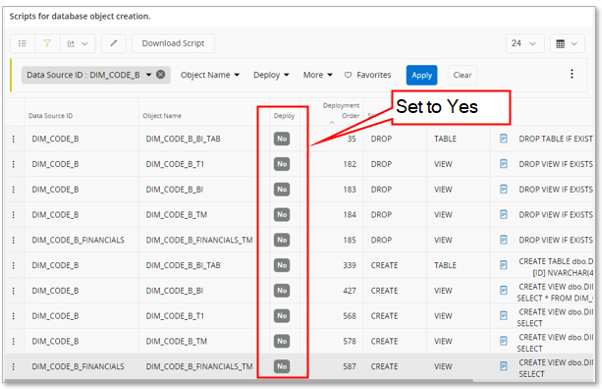Click the blue Apply button

click(x=422, y=75)
